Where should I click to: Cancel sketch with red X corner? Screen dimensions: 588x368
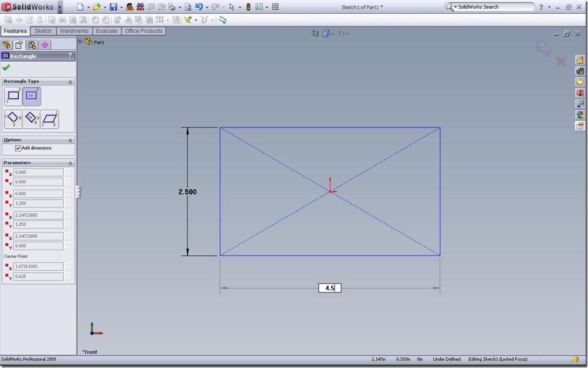[x=560, y=61]
